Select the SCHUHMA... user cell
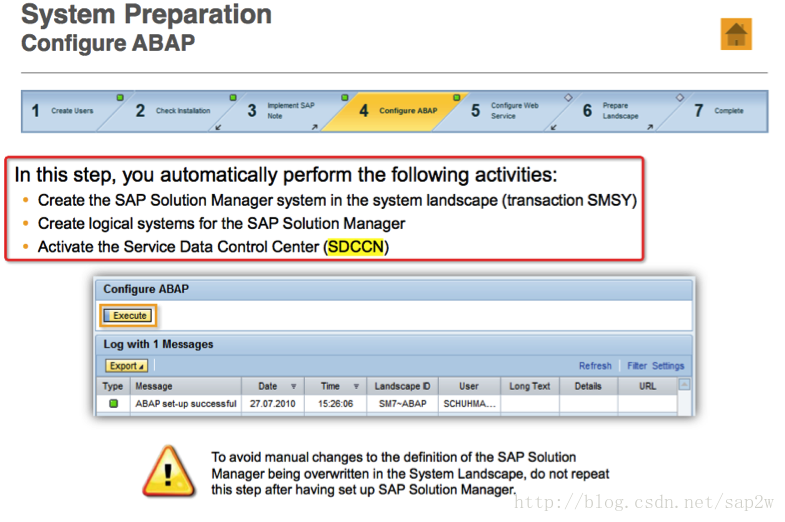This screenshot has width=785, height=522. pos(469,403)
